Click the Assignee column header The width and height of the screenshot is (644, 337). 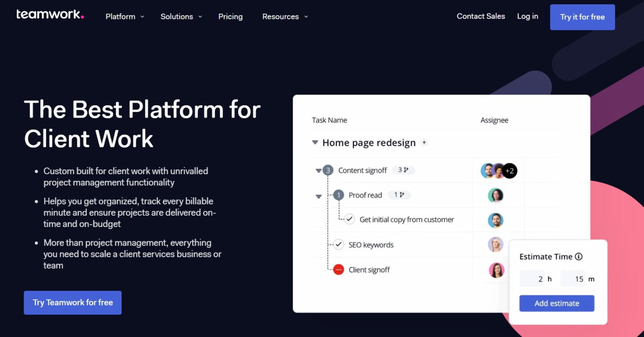coord(494,120)
